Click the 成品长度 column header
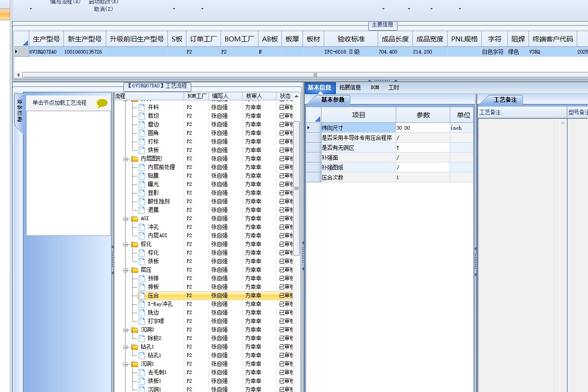Screen dimensions: 588x392 pos(395,39)
